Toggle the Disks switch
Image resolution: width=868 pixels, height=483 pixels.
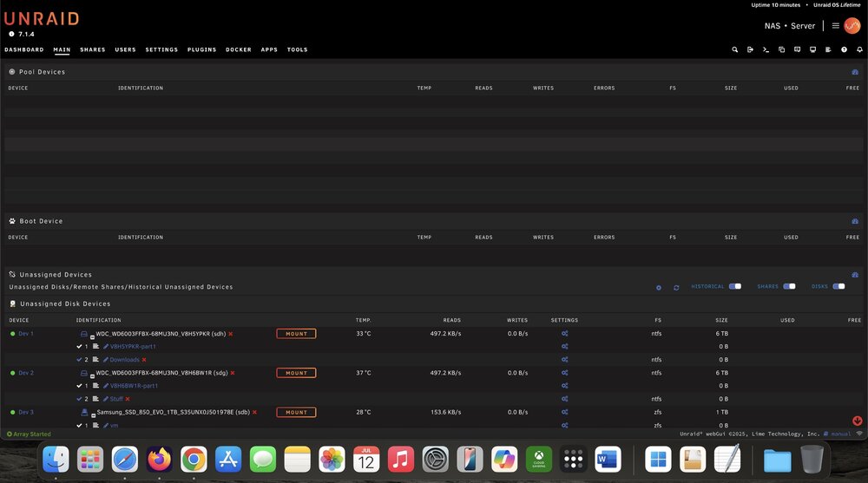pyautogui.click(x=838, y=286)
